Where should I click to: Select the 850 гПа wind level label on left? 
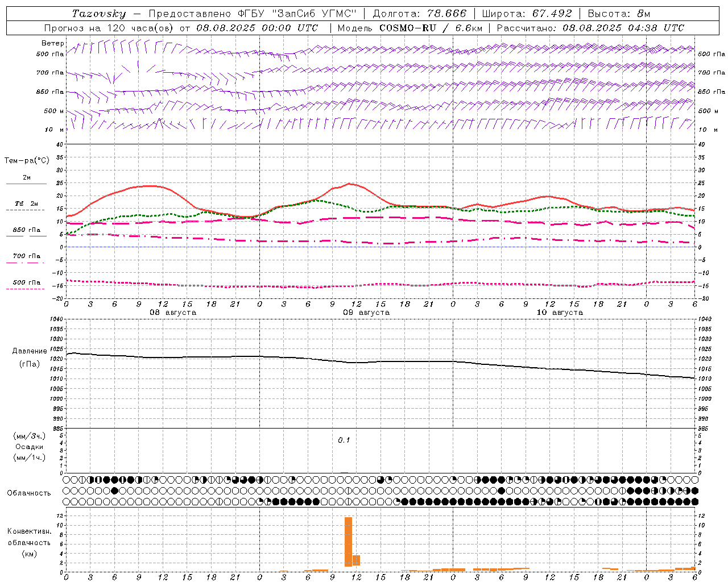click(x=50, y=92)
